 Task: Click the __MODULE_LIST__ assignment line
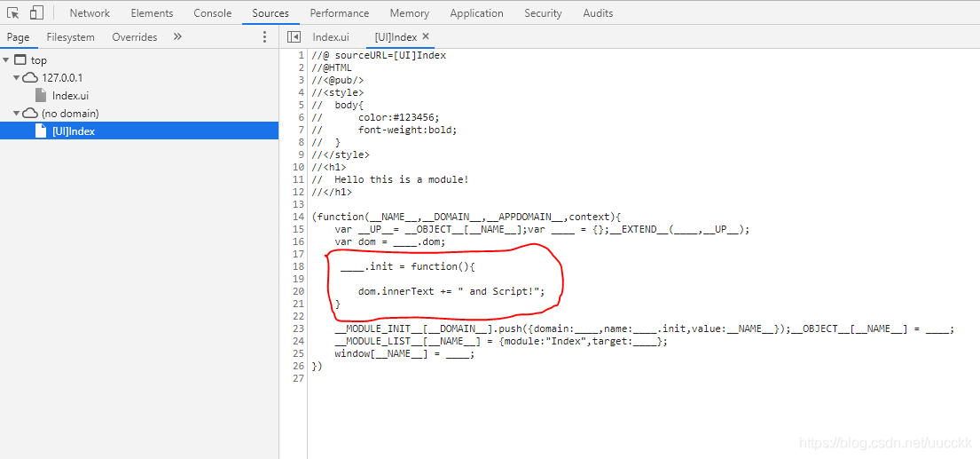501,342
